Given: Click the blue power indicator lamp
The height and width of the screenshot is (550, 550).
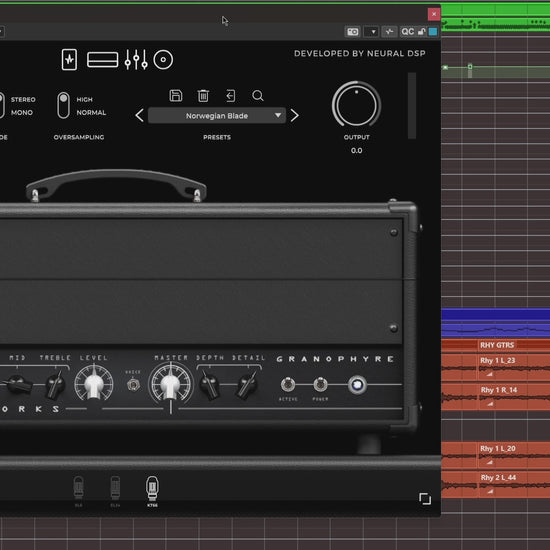Looking at the screenshot, I should 357,385.
